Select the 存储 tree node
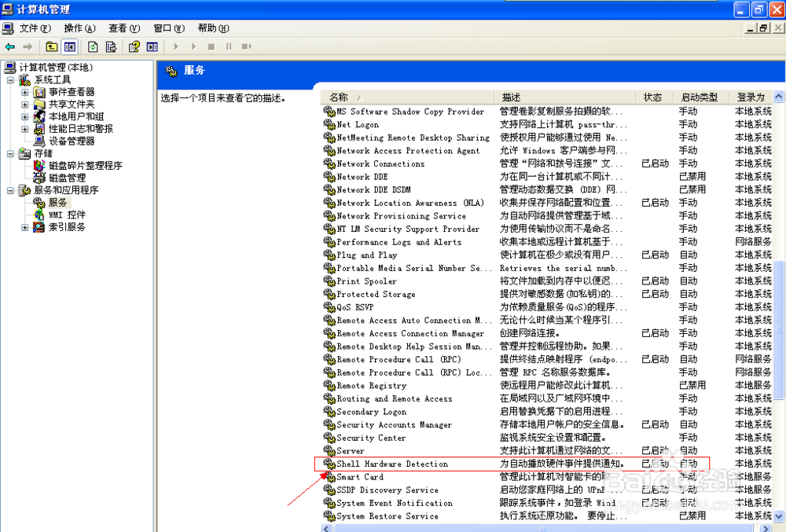This screenshot has height=532, width=786. click(x=43, y=153)
